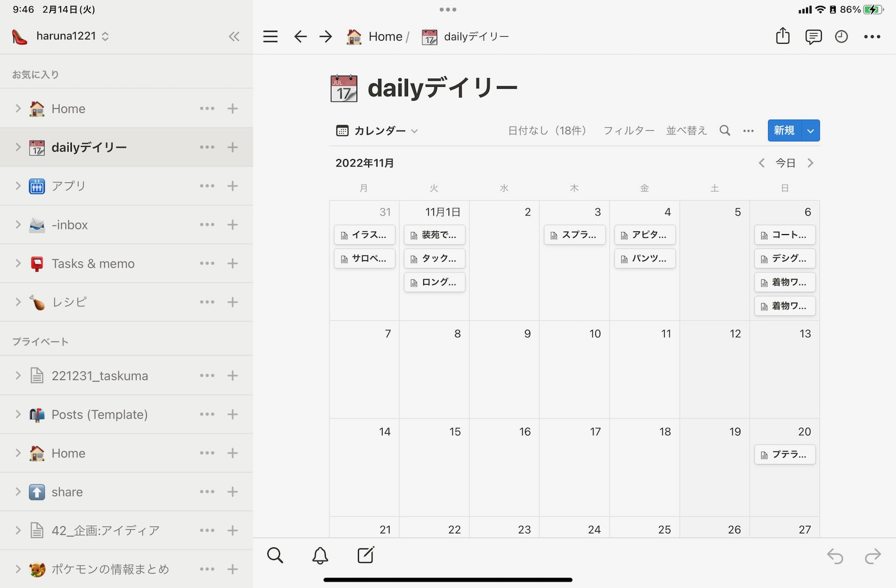
Task: Create new page with compose icon
Action: 365,555
